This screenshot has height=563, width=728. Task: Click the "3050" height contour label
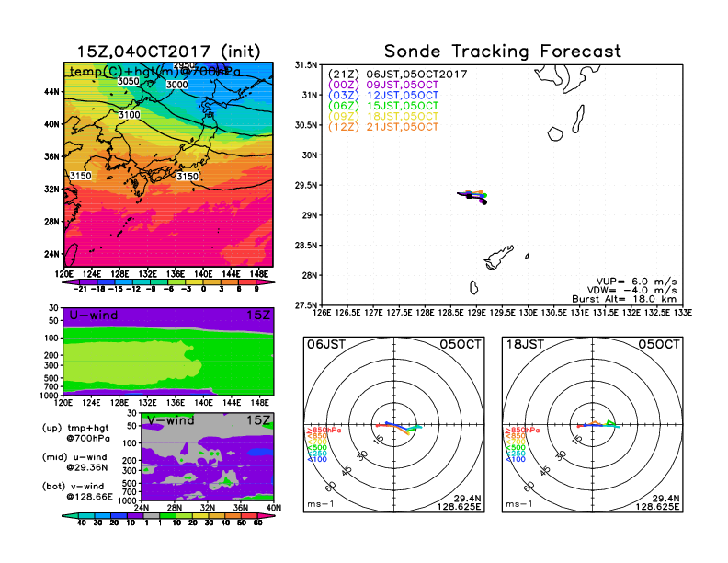point(128,81)
